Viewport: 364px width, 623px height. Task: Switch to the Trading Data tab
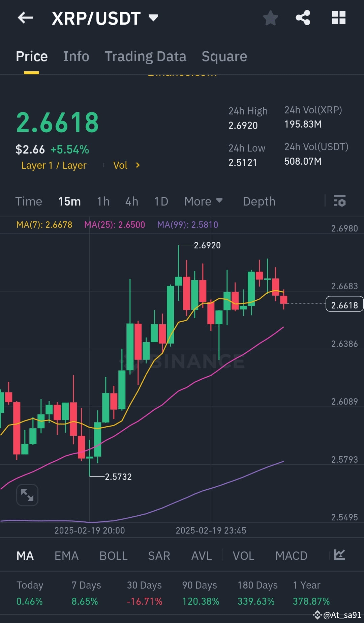146,56
